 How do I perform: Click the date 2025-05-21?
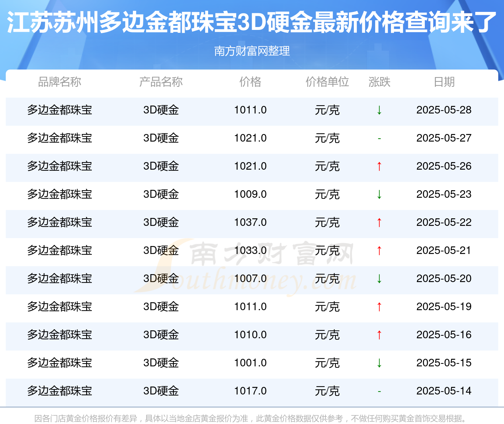[x=444, y=250]
